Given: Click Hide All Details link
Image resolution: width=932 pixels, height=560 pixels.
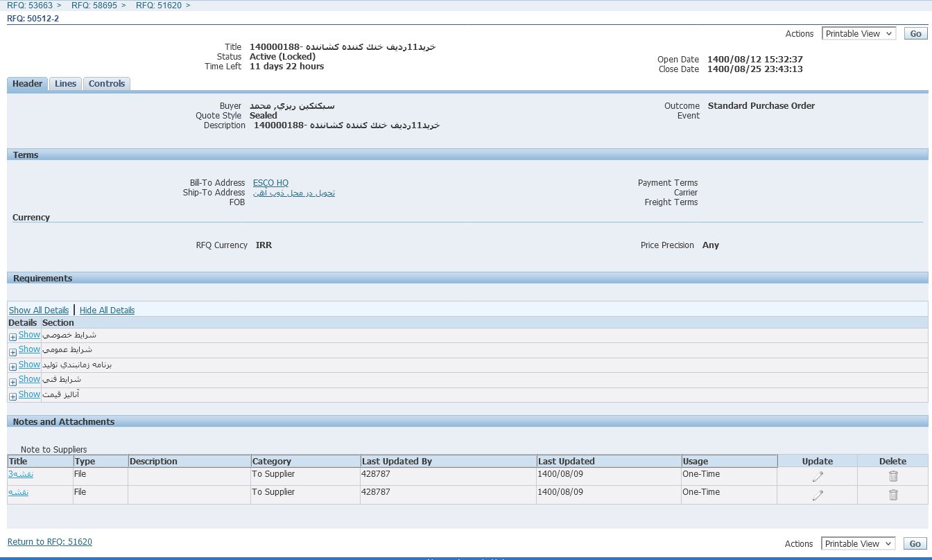Looking at the screenshot, I should (x=107, y=310).
